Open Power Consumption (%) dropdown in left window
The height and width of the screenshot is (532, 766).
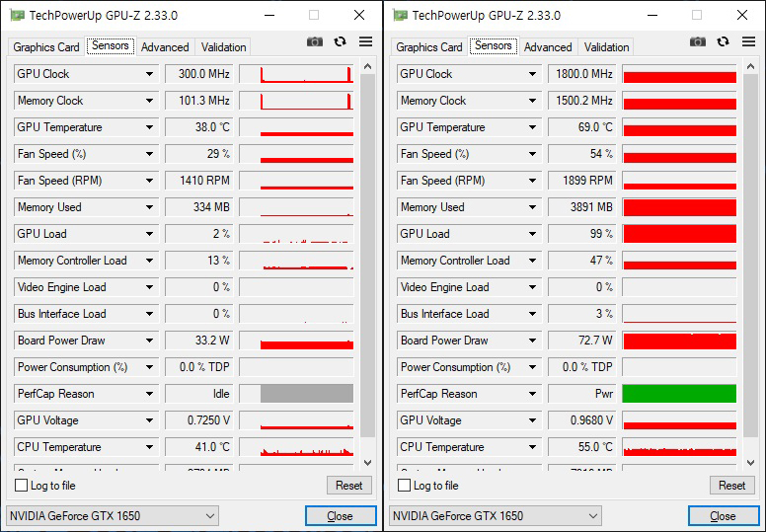[149, 367]
